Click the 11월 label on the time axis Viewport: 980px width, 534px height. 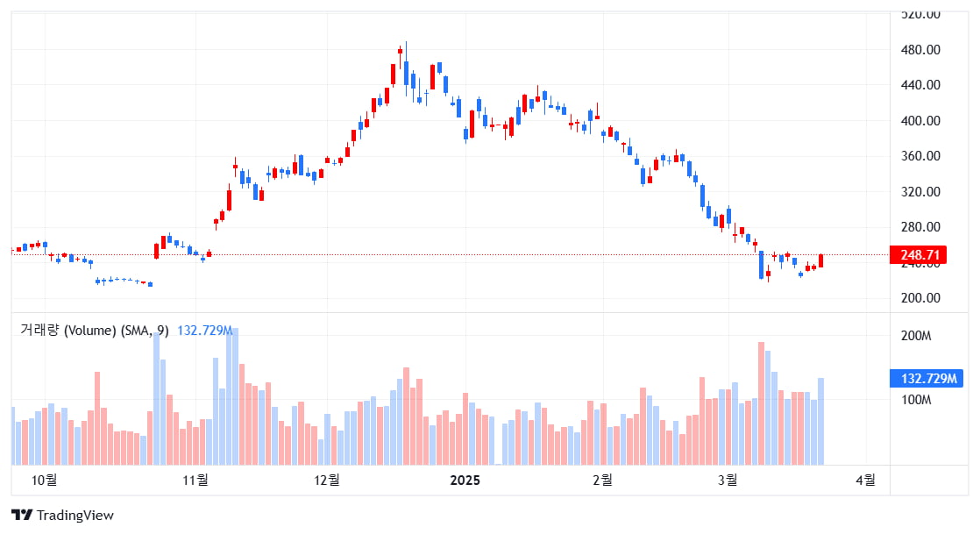tap(195, 480)
